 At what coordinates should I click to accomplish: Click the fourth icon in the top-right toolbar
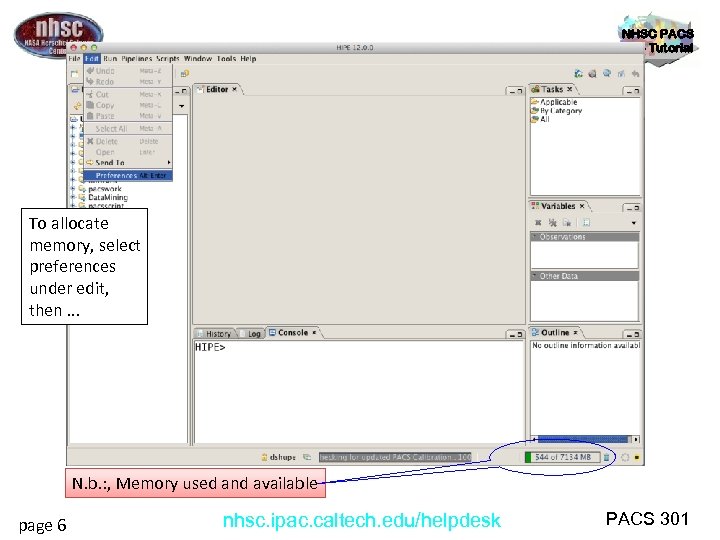point(621,73)
